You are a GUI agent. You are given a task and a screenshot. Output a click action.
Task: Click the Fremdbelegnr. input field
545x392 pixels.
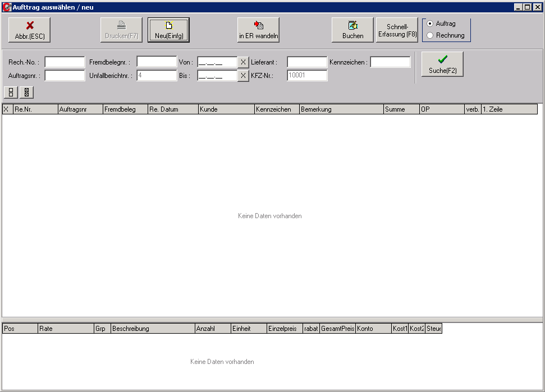click(x=157, y=62)
